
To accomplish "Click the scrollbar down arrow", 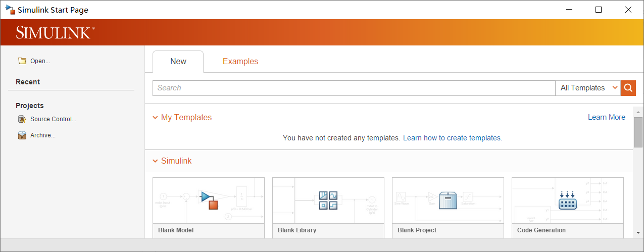I will [x=638, y=232].
